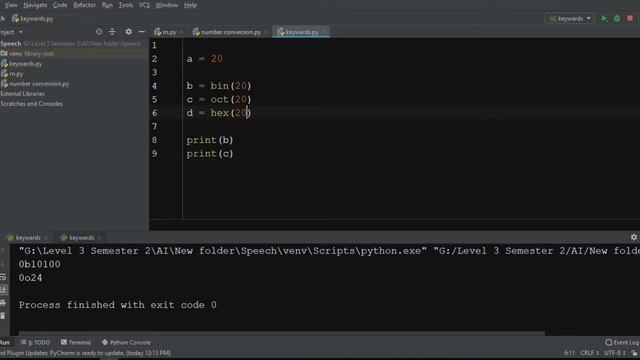Open the Navigate menu
Screen dimensions: 640x360
35,5
